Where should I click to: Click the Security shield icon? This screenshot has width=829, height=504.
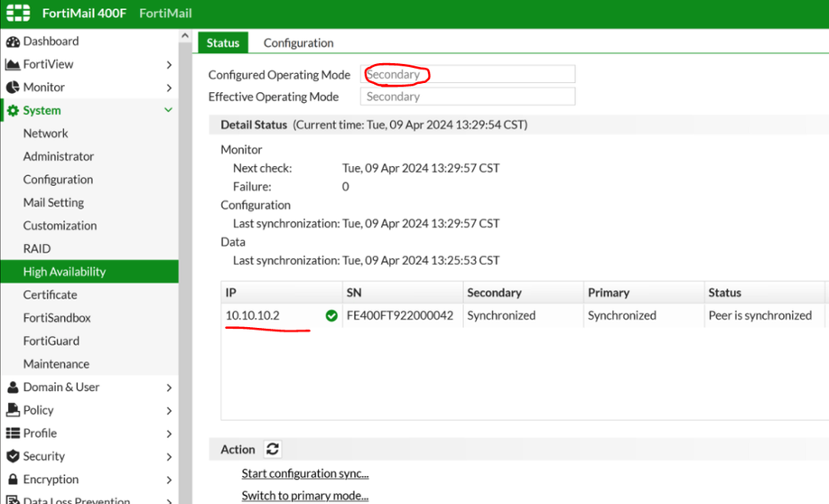point(13,456)
